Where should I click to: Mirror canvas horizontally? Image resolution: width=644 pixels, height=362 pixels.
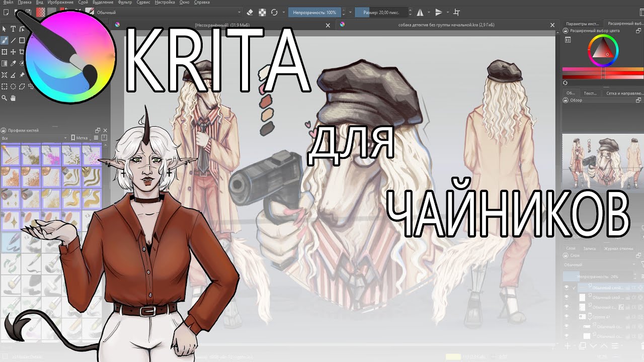pyautogui.click(x=420, y=12)
